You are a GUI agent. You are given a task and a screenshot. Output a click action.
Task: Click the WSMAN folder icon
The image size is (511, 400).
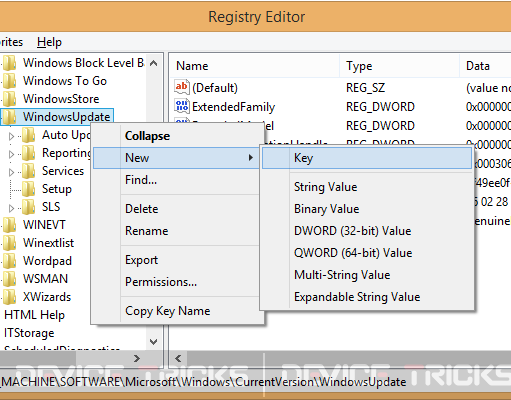(x=9, y=279)
